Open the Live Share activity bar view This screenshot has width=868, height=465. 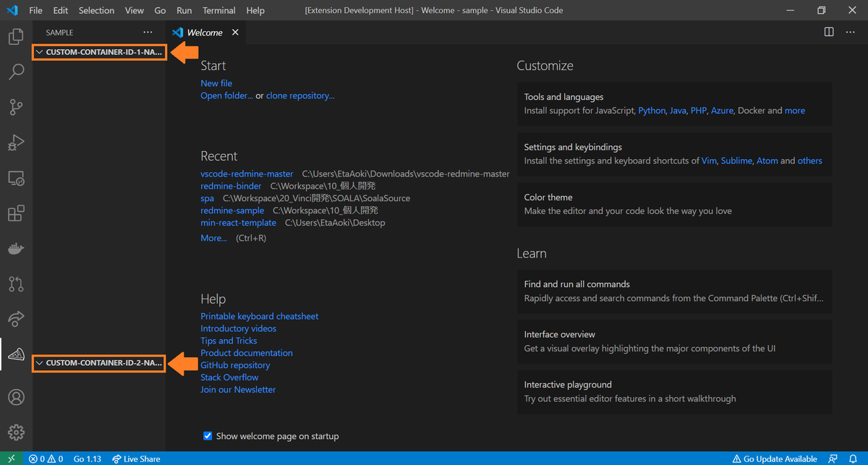pyautogui.click(x=16, y=319)
